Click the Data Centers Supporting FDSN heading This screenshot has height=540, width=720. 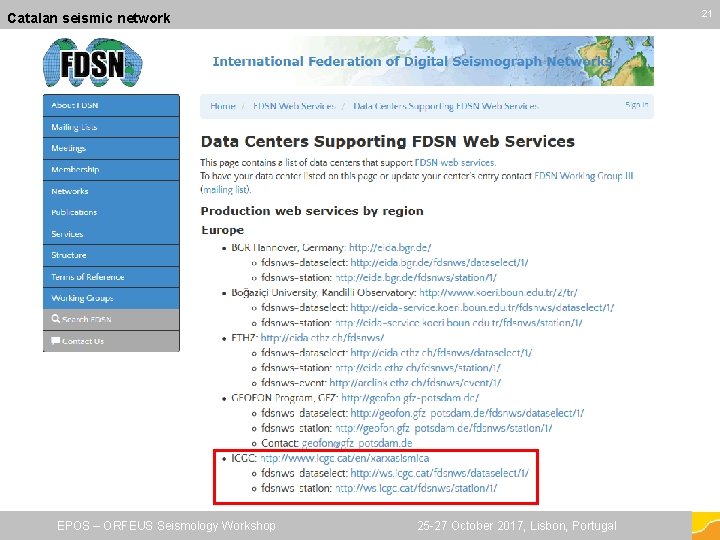(388, 141)
